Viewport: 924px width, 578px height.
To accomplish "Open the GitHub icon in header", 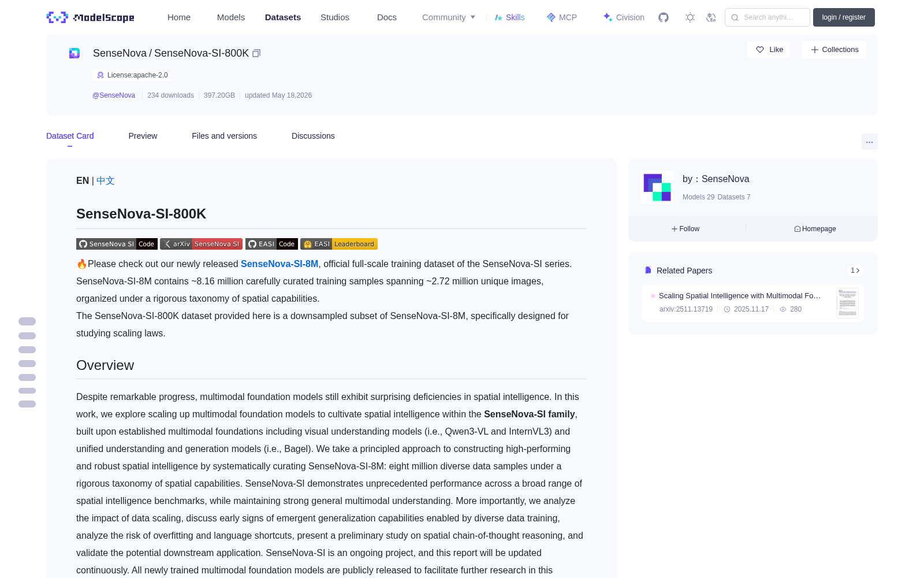I will (x=664, y=17).
